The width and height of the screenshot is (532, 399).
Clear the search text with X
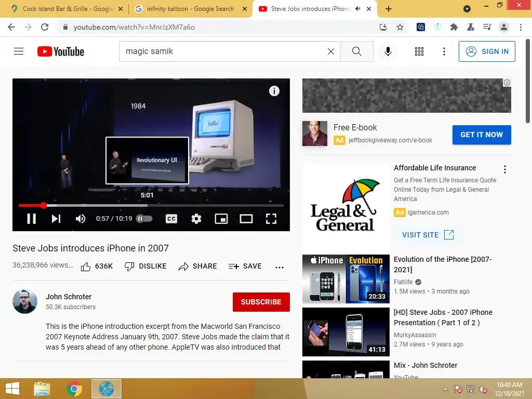click(x=331, y=51)
